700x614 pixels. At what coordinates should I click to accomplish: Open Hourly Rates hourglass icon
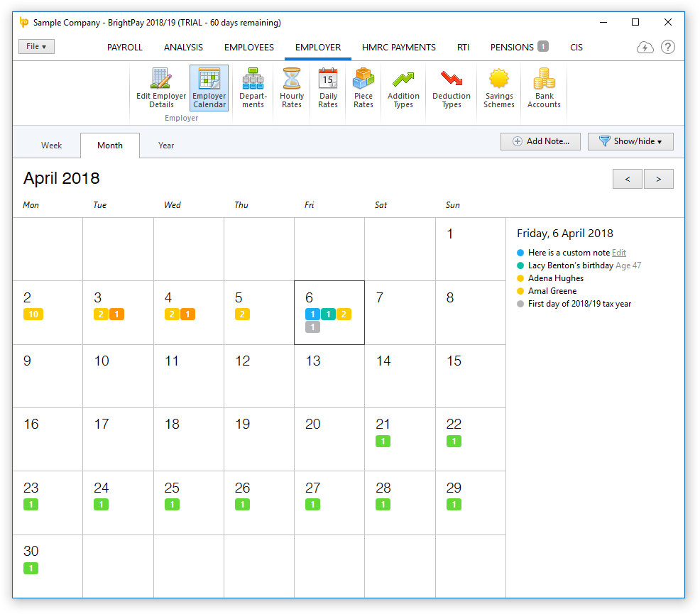(292, 88)
